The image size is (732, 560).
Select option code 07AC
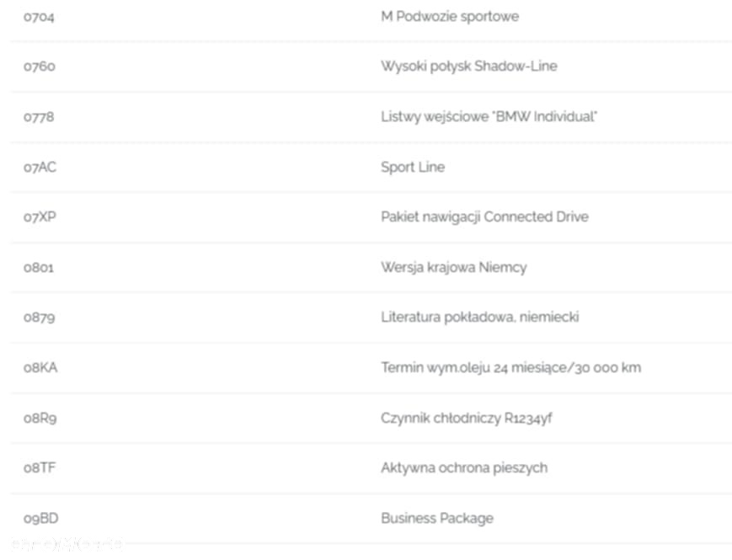[40, 167]
